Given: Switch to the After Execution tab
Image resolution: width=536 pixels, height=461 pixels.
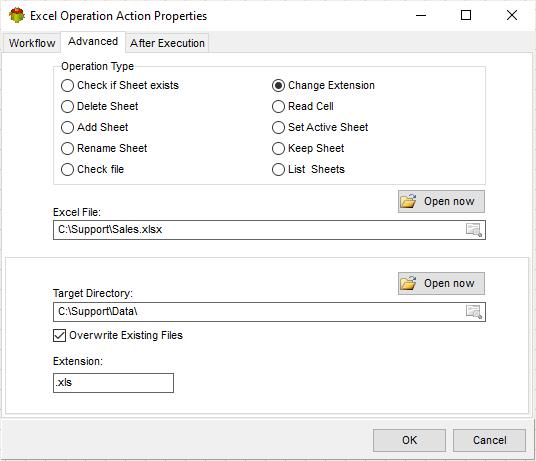Looking at the screenshot, I should tap(167, 43).
